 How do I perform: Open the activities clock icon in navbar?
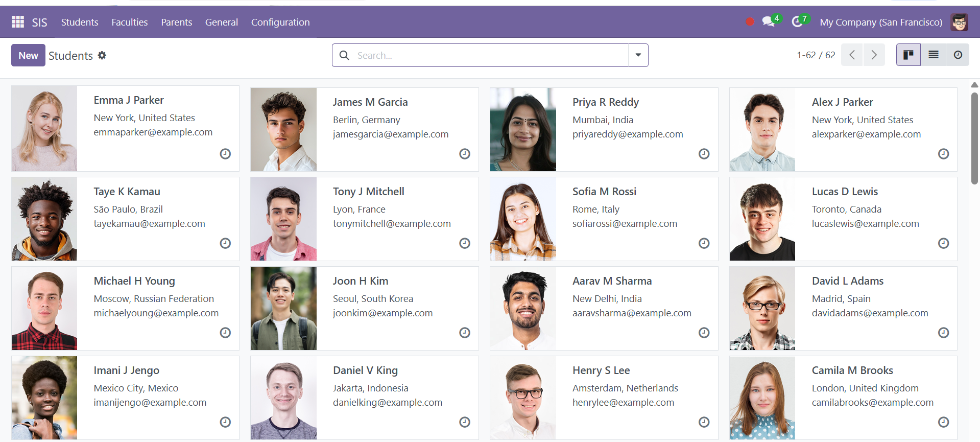pos(797,22)
